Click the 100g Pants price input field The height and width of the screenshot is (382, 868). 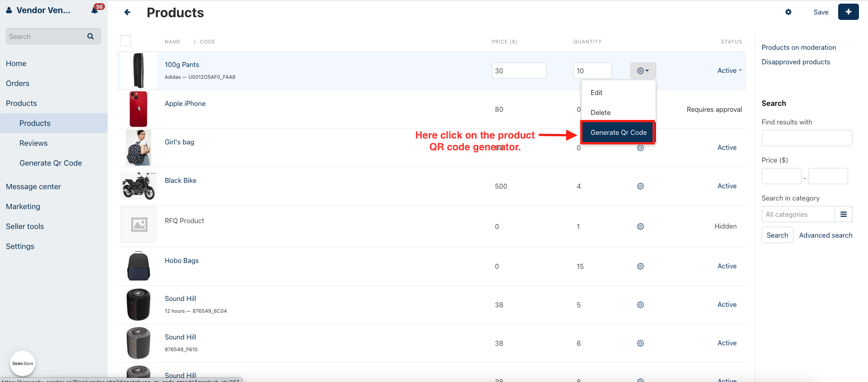519,71
